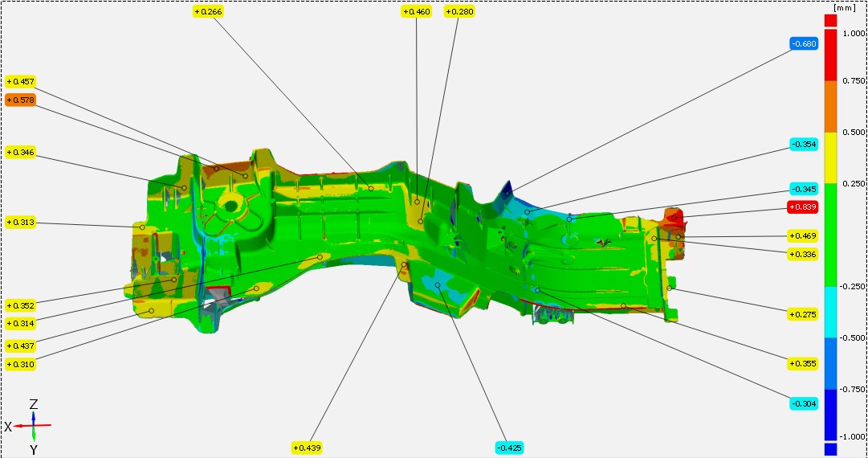
Task: Select the +0.460 annotation label
Action: 416,11
